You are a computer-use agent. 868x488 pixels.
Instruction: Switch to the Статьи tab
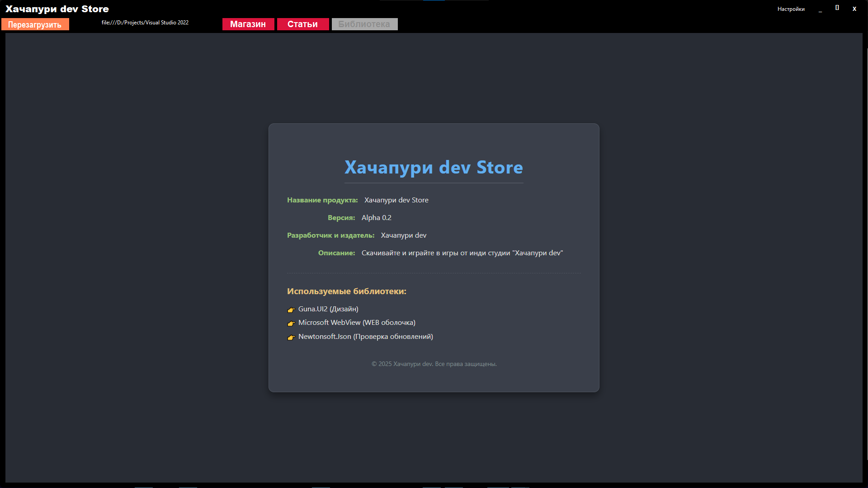coord(303,24)
